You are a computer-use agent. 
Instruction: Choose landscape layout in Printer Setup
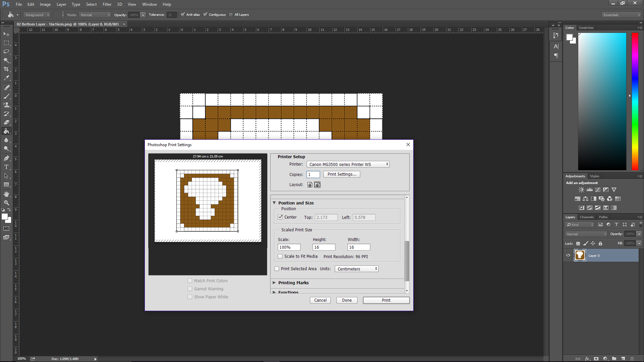click(x=317, y=184)
